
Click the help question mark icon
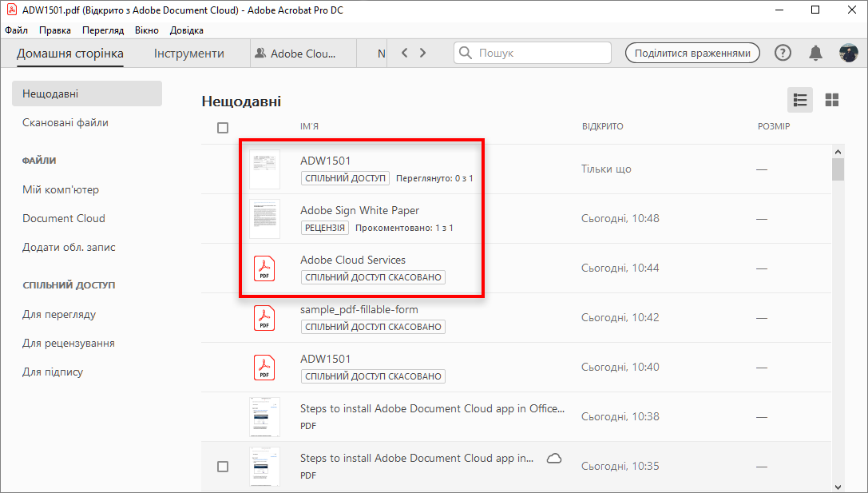tap(783, 54)
